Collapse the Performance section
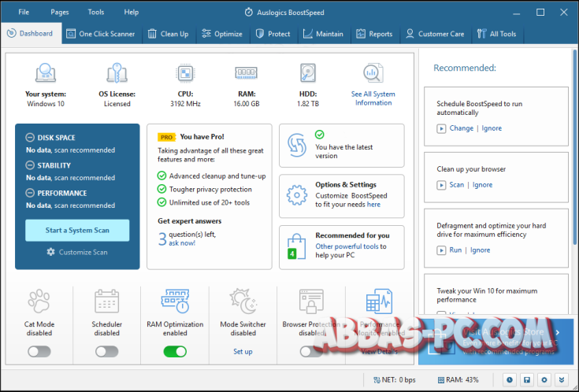The image size is (579, 392). pos(30,193)
